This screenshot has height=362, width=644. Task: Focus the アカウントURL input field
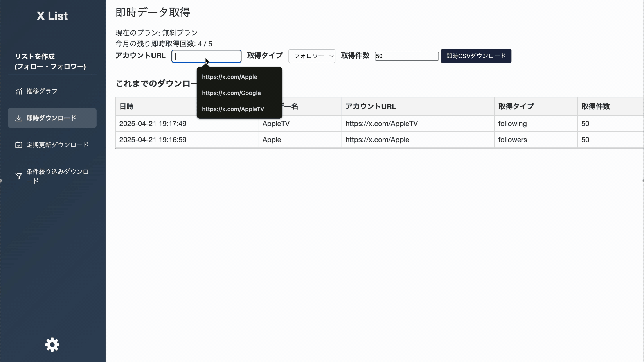206,56
